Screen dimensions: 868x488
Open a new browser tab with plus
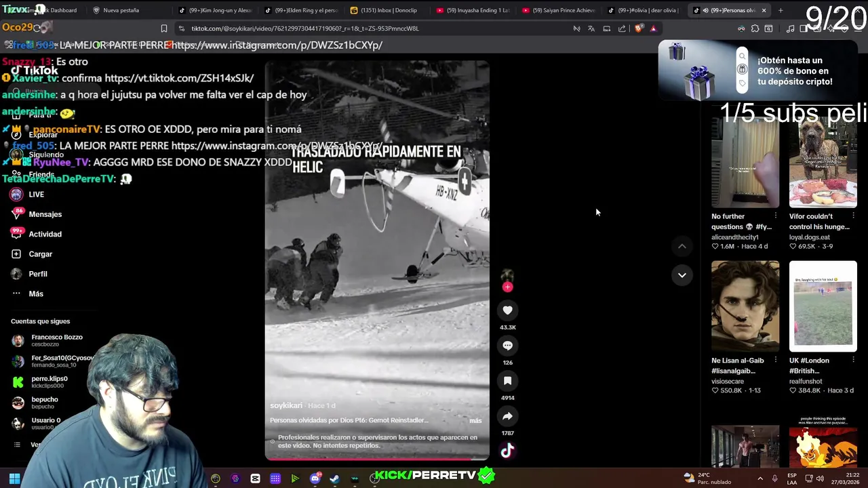[781, 10]
